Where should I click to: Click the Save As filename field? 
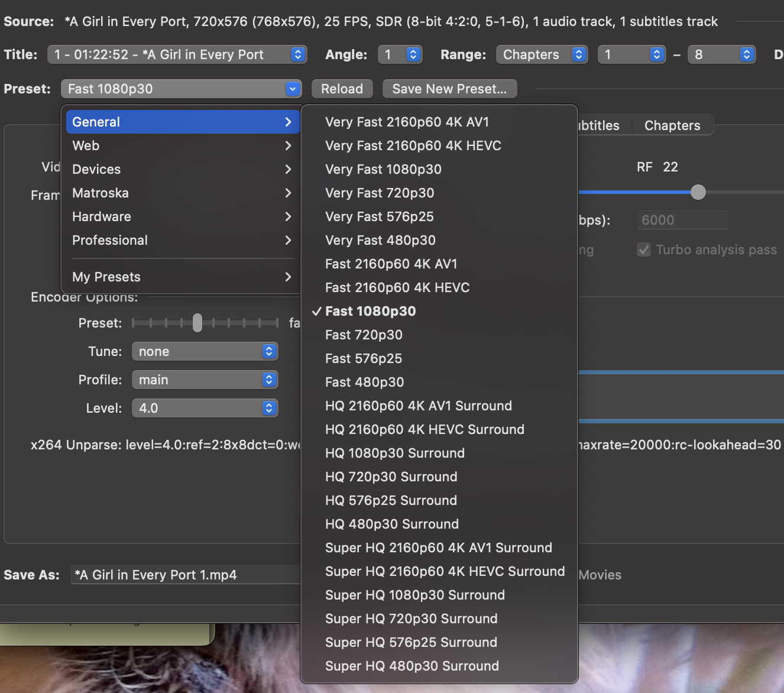(x=186, y=575)
